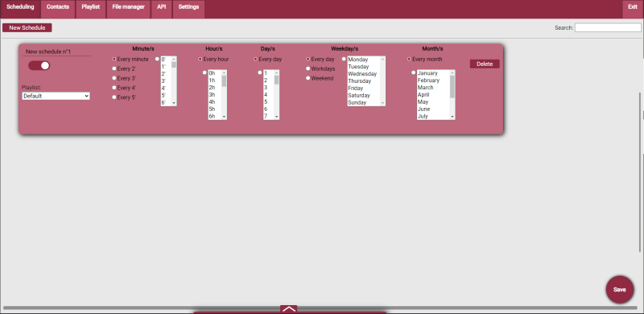Save the schedules with the round Save button
644x314 pixels.
point(620,289)
